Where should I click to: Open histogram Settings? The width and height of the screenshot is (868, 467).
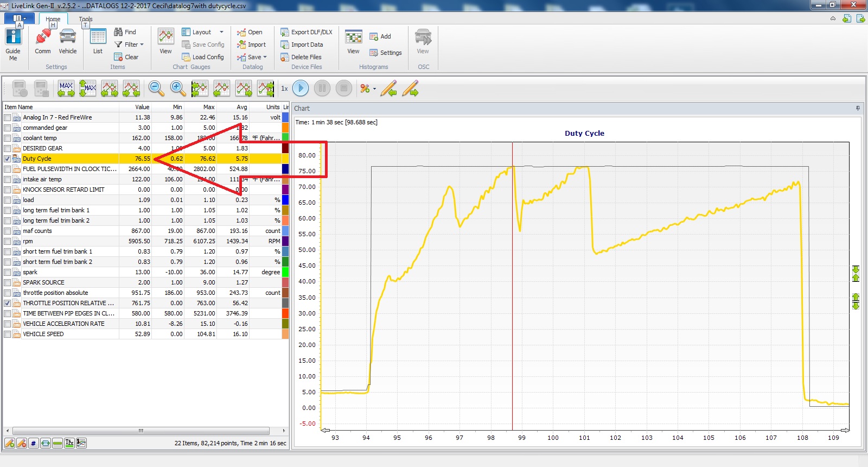pos(386,53)
